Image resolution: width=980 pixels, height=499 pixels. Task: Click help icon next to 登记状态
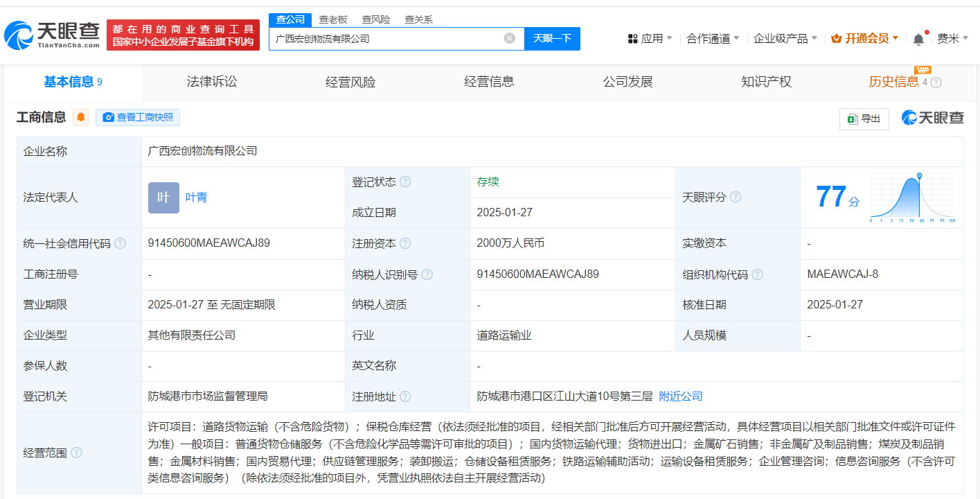pyautogui.click(x=405, y=182)
